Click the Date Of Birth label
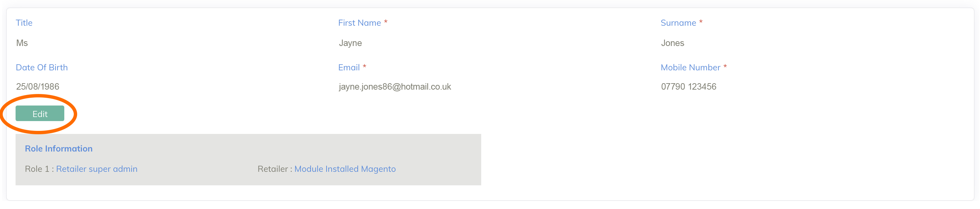980x209 pixels. (x=42, y=67)
